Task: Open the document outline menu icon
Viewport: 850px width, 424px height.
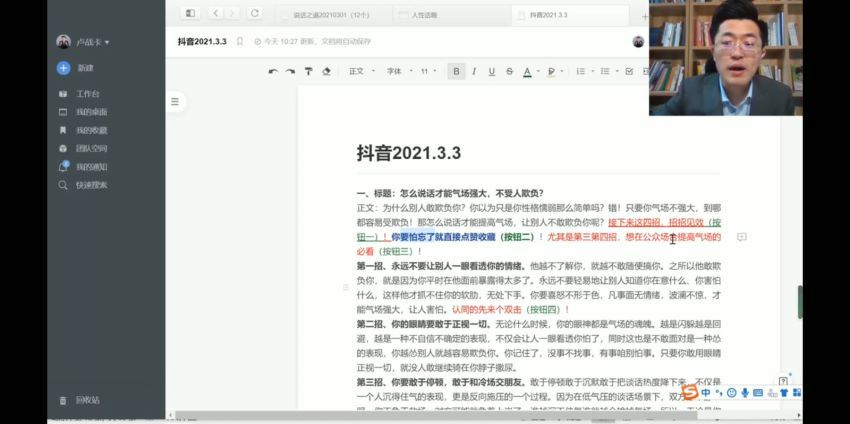Action: pyautogui.click(x=175, y=101)
